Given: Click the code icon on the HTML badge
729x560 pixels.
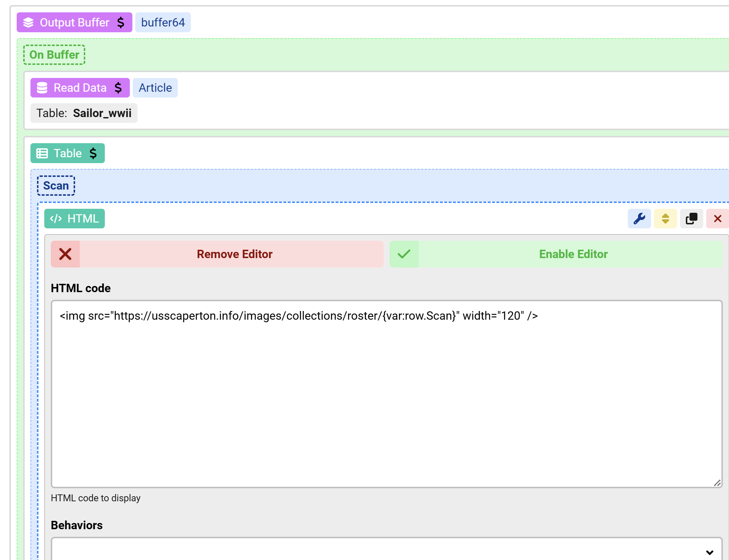Looking at the screenshot, I should [x=56, y=218].
